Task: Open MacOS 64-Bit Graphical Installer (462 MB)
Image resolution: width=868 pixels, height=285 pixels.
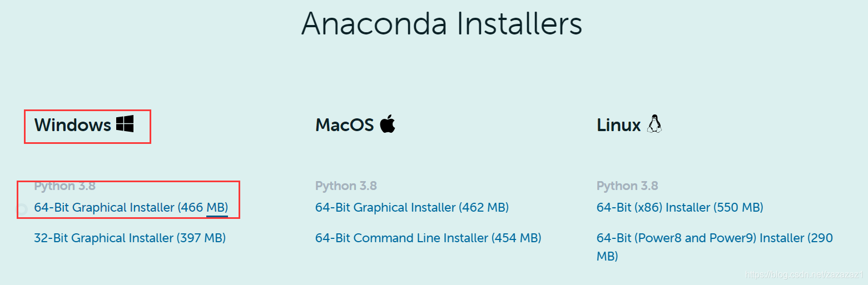Action: click(412, 208)
